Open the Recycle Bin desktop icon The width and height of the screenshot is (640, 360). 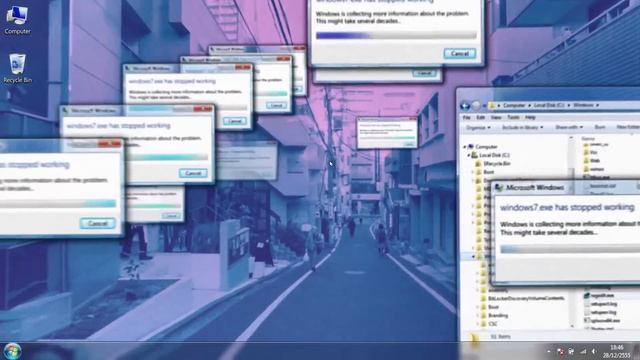pyautogui.click(x=17, y=69)
